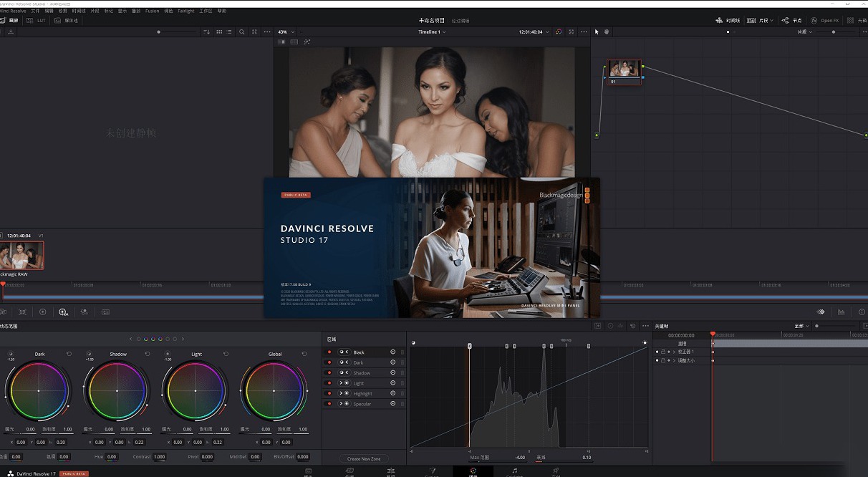Image resolution: width=868 pixels, height=477 pixels.
Task: Toggle the Light zone red enable dot
Action: click(x=329, y=383)
